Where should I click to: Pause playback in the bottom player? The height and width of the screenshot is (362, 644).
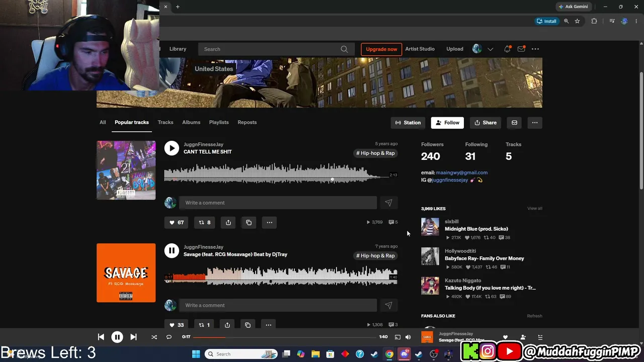click(x=117, y=337)
